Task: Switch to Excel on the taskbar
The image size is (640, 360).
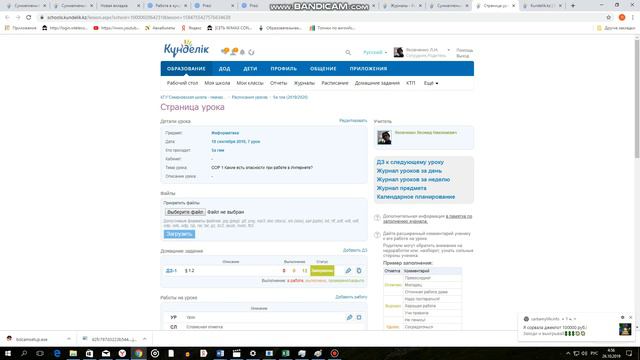Action: [285, 353]
